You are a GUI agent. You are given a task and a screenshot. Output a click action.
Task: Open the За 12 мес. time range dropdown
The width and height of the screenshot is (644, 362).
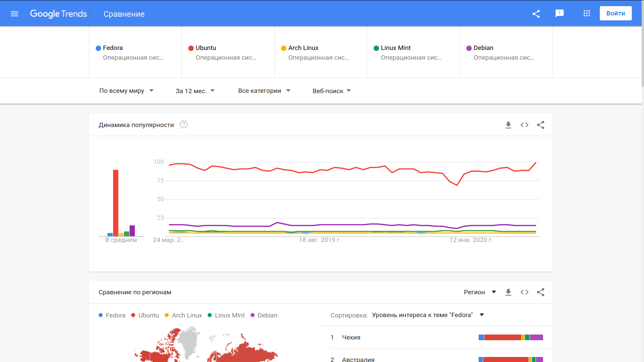click(195, 91)
